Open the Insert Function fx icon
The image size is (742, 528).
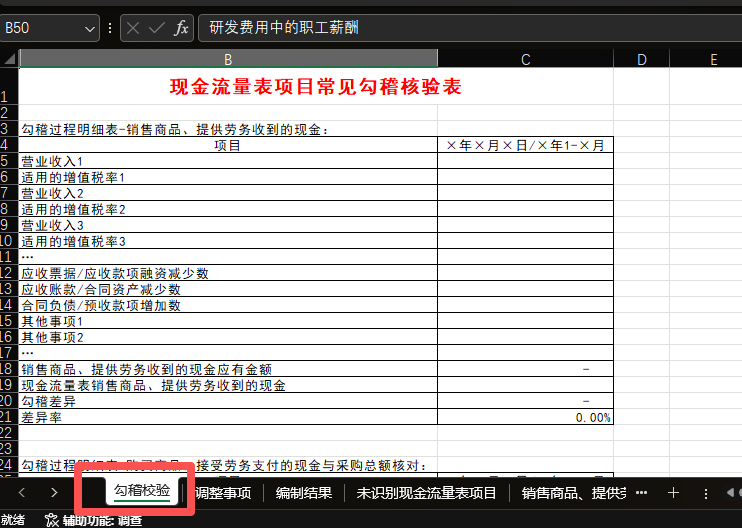tap(181, 28)
